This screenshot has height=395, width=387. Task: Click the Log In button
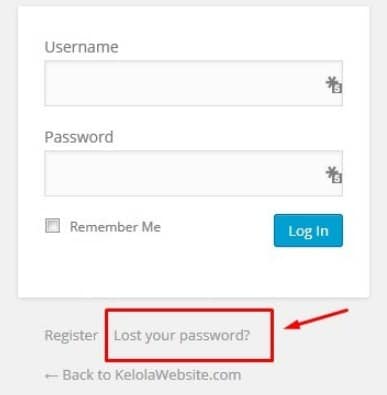[x=308, y=231]
